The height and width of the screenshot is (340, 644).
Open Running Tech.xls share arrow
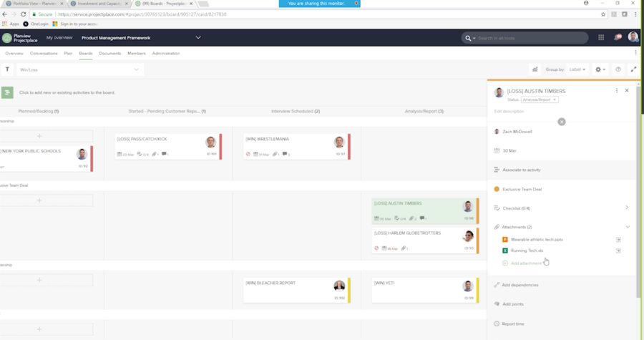coord(618,251)
